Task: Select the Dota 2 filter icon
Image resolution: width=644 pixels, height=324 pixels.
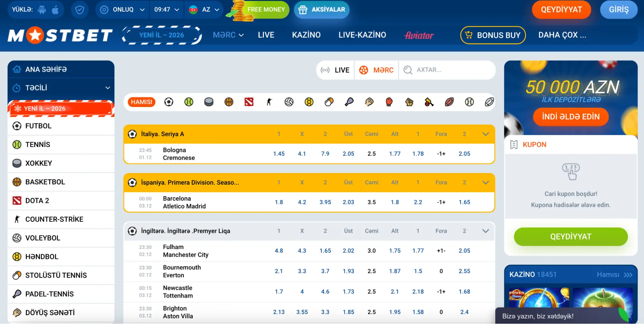Action: (x=249, y=102)
